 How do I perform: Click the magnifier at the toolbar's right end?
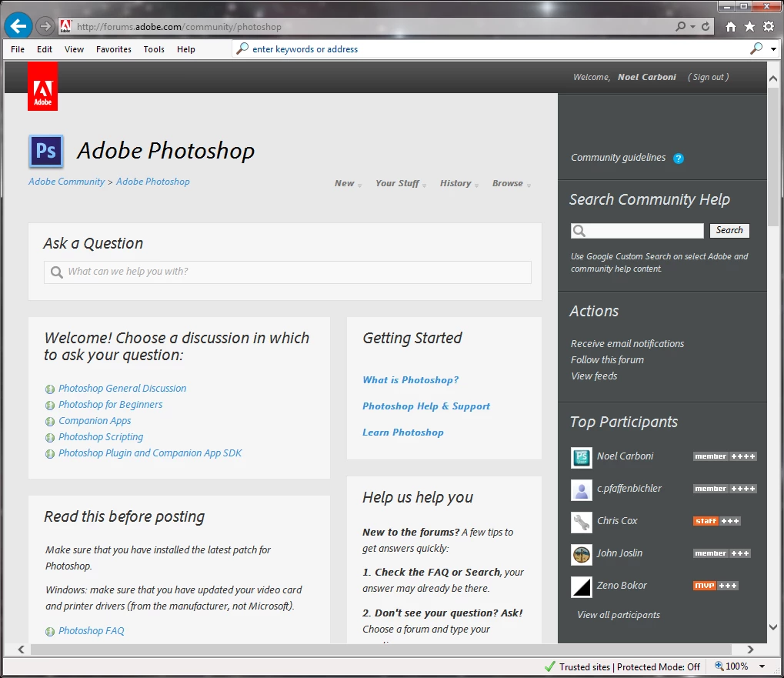(x=756, y=48)
